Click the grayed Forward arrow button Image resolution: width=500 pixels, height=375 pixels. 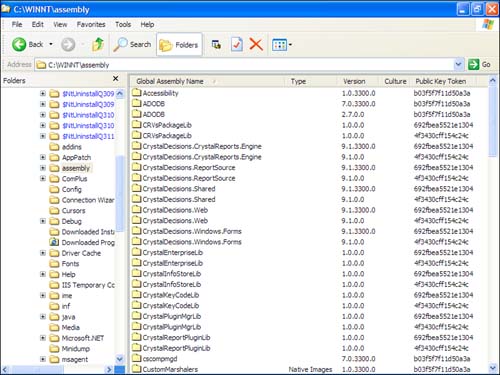[68, 44]
